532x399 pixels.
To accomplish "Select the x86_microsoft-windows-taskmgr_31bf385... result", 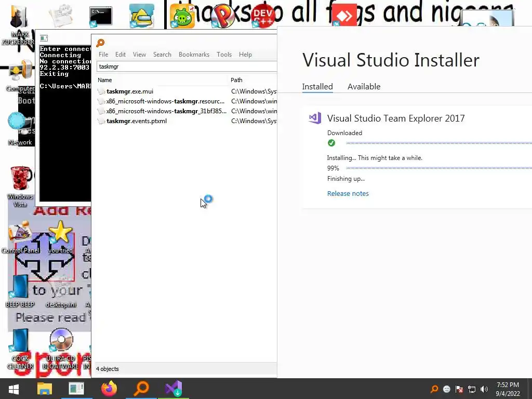I will click(x=187, y=111).
